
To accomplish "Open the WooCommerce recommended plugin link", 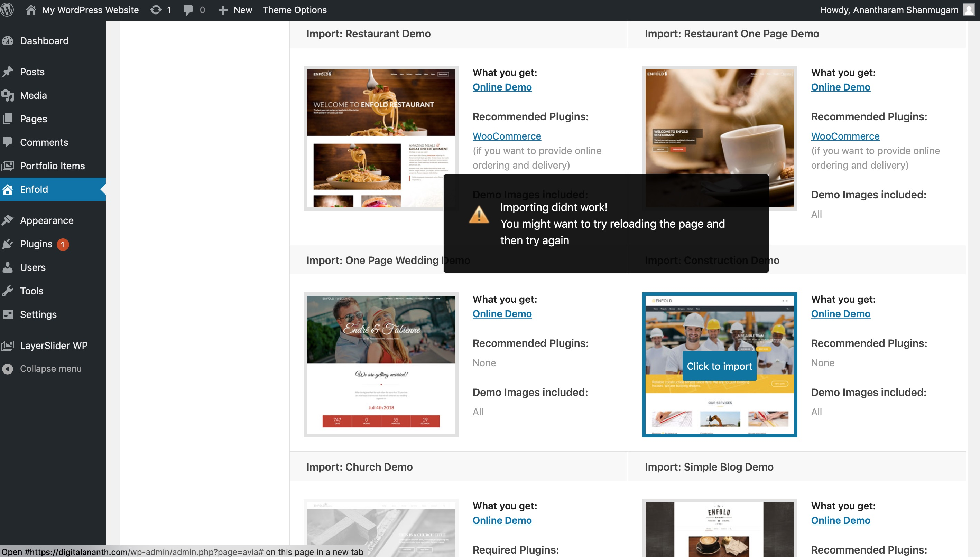I will click(506, 135).
